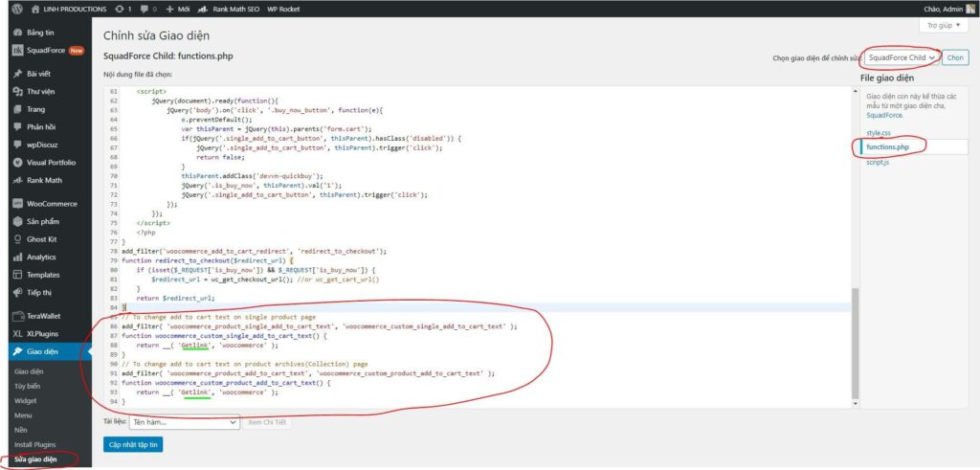Click the Xem Chi Tiết button
Image resolution: width=980 pixels, height=470 pixels.
click(267, 422)
